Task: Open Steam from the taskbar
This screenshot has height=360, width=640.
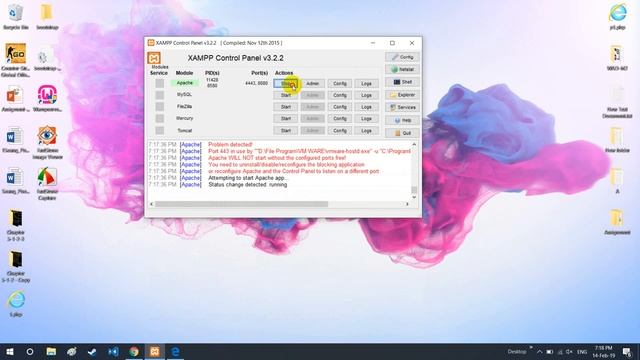Action: 92,351
